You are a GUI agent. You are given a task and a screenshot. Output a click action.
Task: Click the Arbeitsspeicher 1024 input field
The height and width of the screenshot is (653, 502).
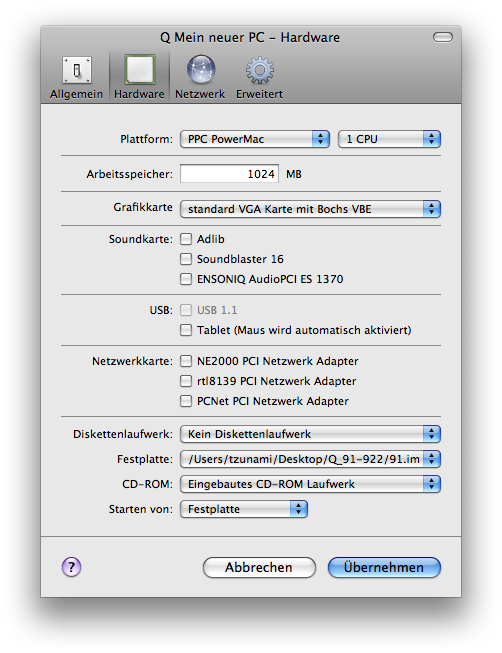(x=230, y=174)
